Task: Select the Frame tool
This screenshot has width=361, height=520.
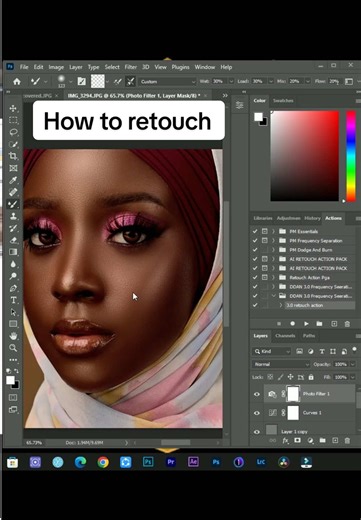Action: [13, 168]
